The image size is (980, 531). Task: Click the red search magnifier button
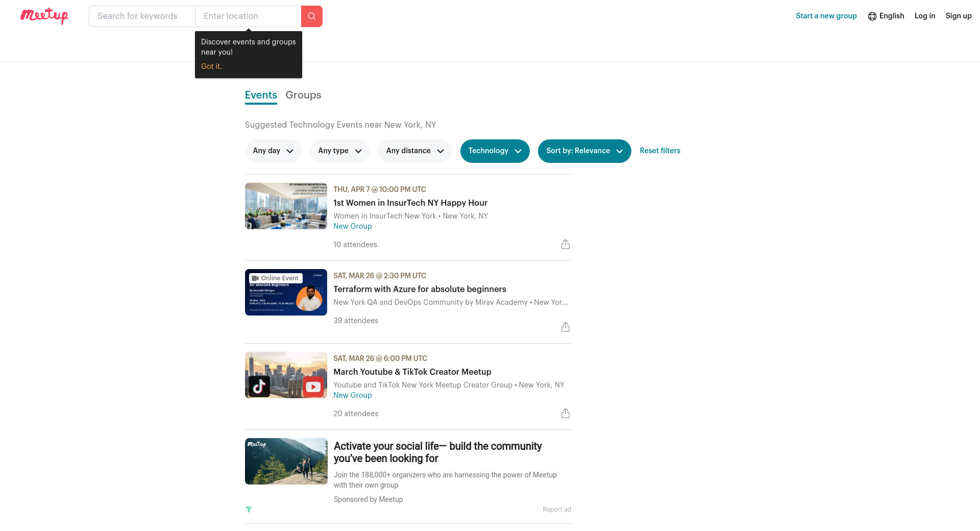[311, 16]
